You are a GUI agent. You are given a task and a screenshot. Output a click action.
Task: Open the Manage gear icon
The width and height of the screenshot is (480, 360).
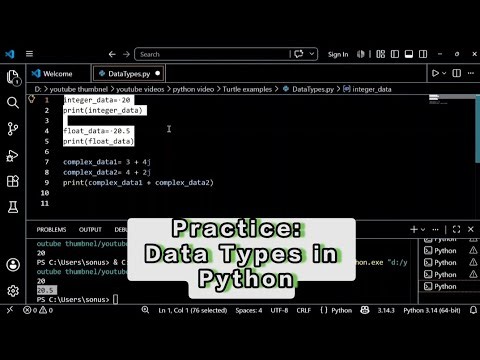pos(13,291)
